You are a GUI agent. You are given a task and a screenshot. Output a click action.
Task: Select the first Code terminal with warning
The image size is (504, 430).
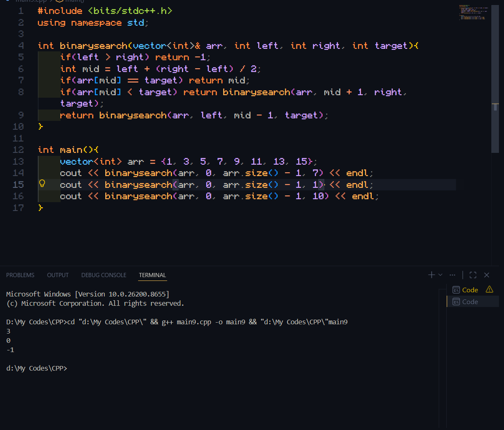[x=472, y=290]
